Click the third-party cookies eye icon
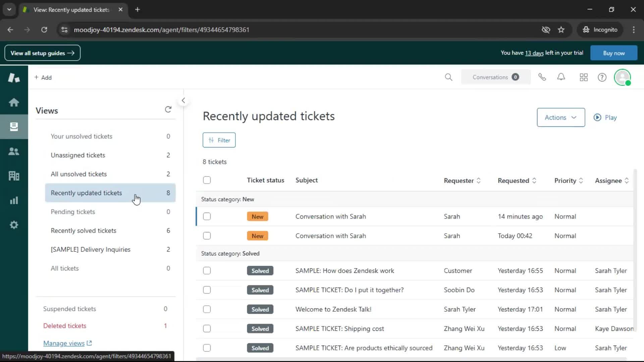Image resolution: width=644 pixels, height=362 pixels. [x=546, y=29]
